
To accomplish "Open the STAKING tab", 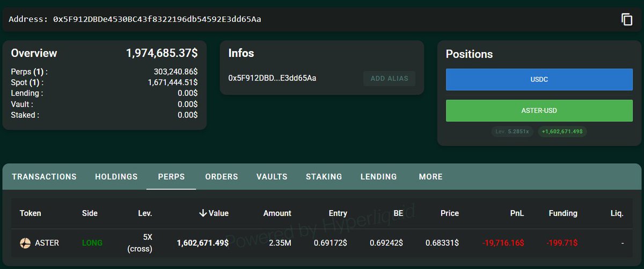I will 324,177.
